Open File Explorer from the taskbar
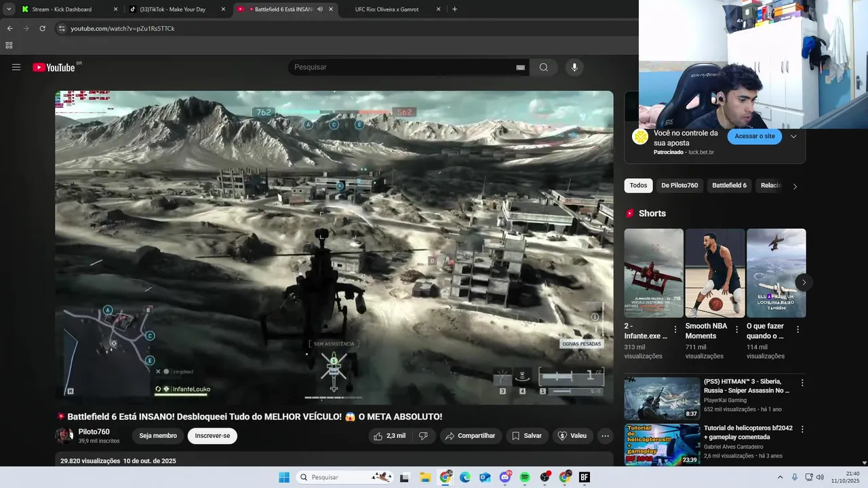This screenshot has height=488, width=868. [x=425, y=477]
